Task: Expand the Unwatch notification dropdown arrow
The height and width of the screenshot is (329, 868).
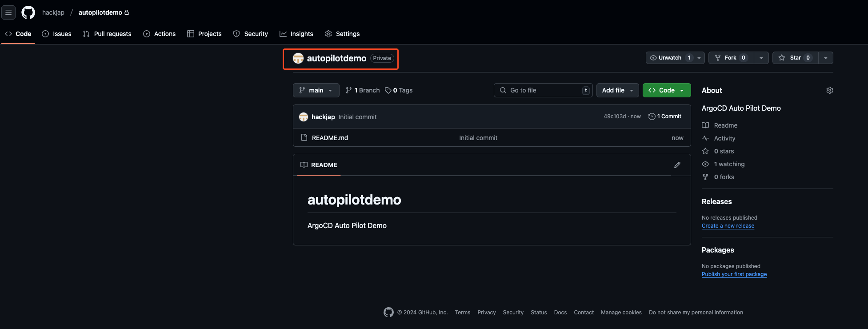Action: click(699, 58)
